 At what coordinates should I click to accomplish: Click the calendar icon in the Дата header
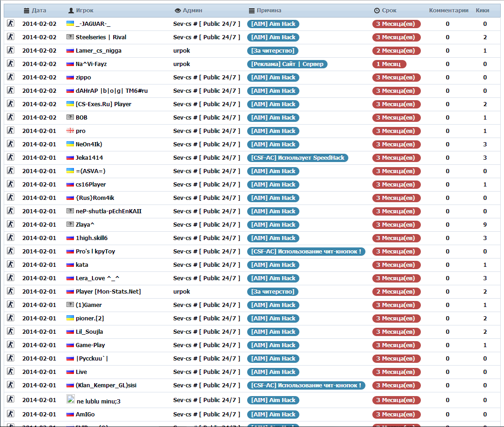[27, 11]
